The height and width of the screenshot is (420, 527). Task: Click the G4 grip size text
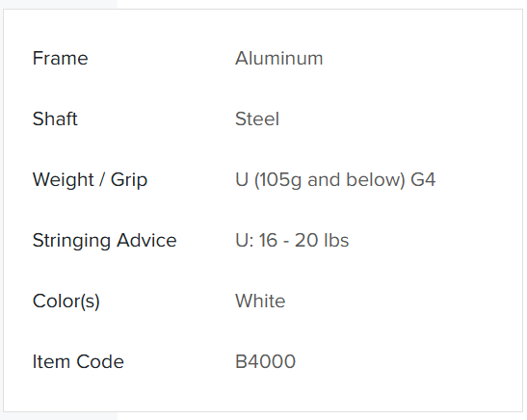[x=423, y=179]
